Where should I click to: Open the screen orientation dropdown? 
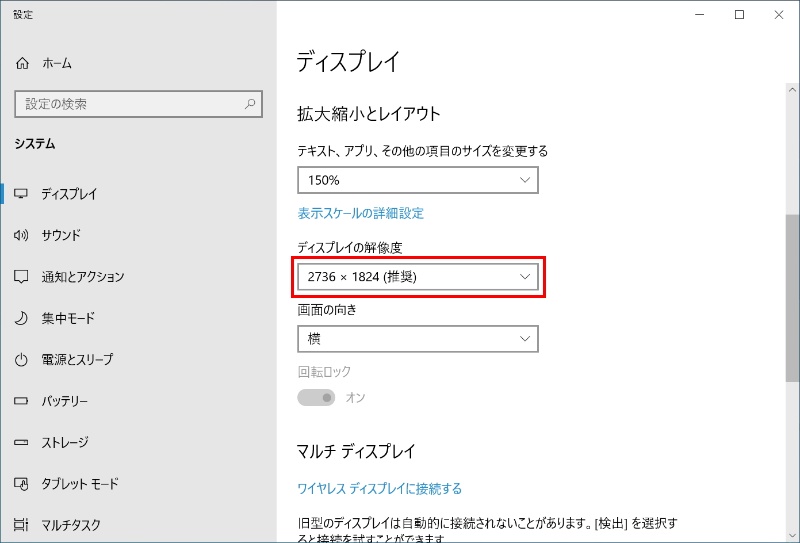418,339
